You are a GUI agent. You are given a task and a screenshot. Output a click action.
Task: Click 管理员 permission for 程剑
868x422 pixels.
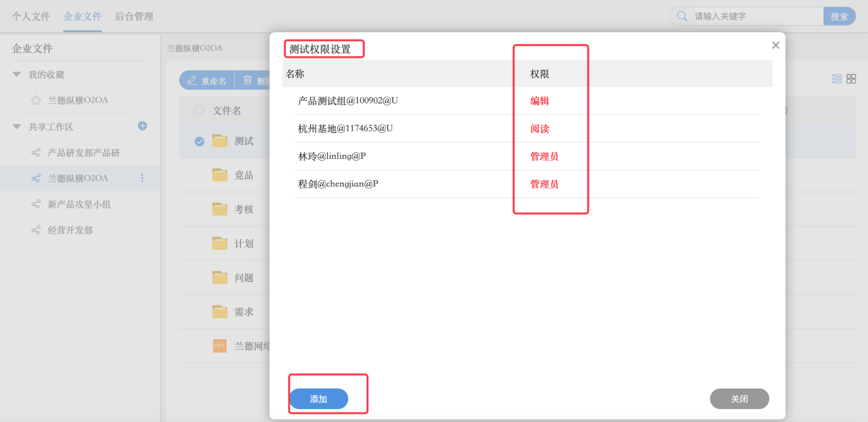tap(544, 184)
